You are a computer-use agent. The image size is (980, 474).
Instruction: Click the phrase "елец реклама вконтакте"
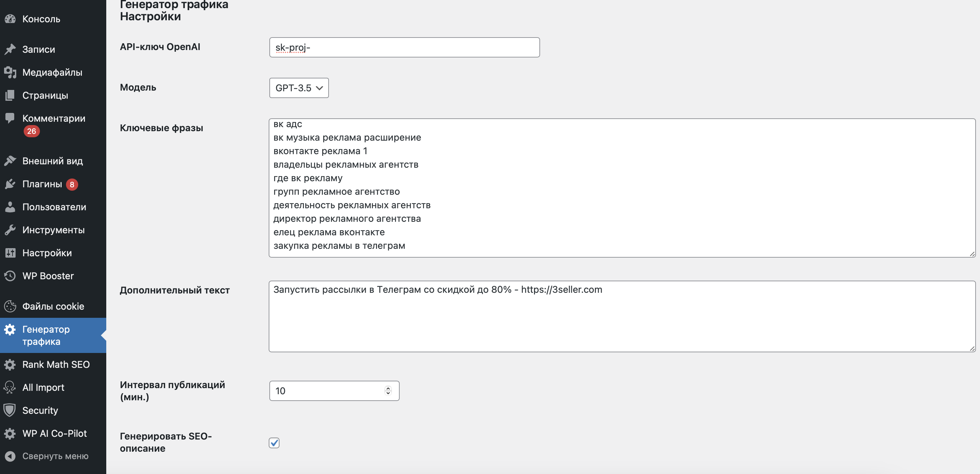329,232
